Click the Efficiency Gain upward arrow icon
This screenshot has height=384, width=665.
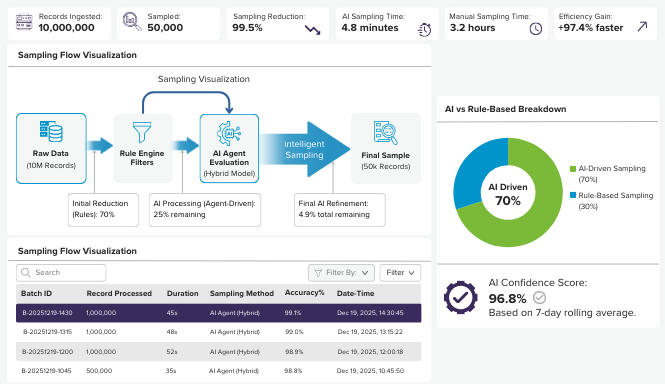643,27
